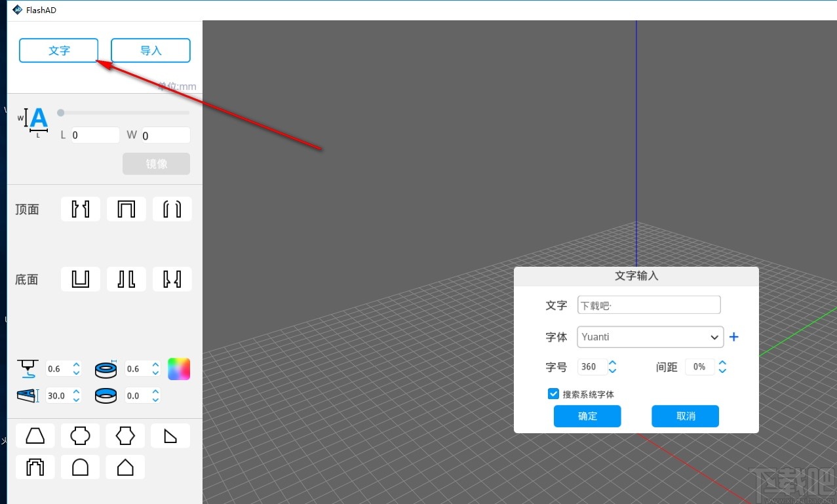
Task: Choose the arch shape profile icon
Action: [80, 467]
